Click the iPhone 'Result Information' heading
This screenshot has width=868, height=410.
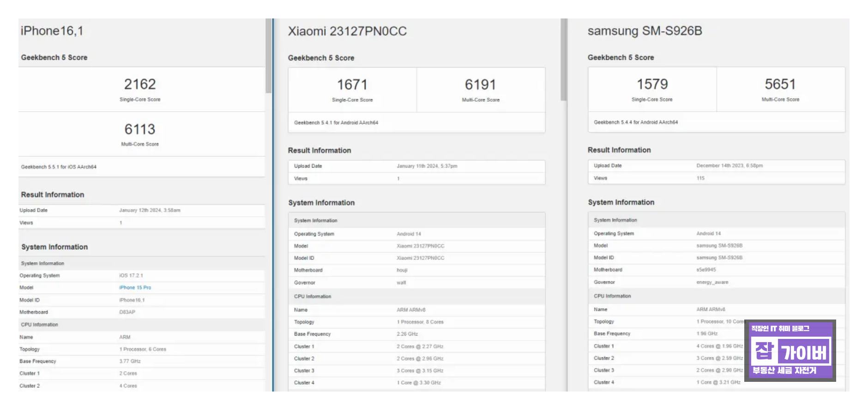click(53, 195)
